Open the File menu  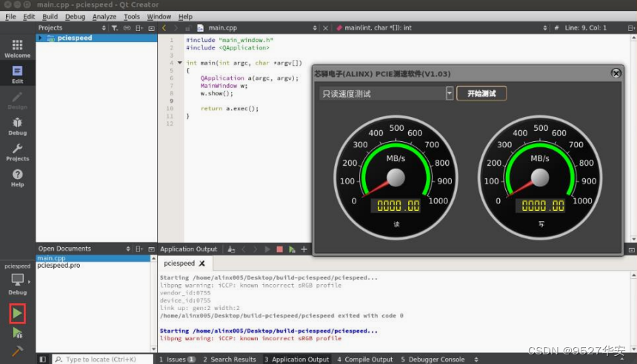pos(10,16)
